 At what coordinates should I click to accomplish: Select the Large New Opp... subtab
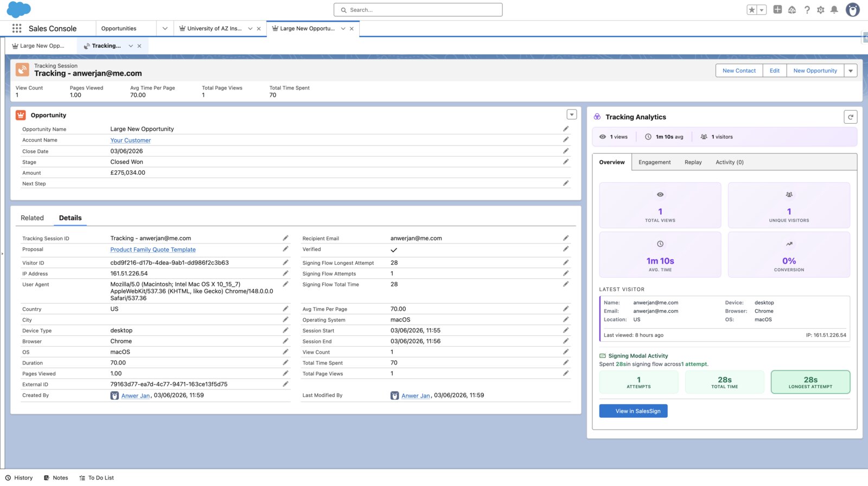[38, 46]
